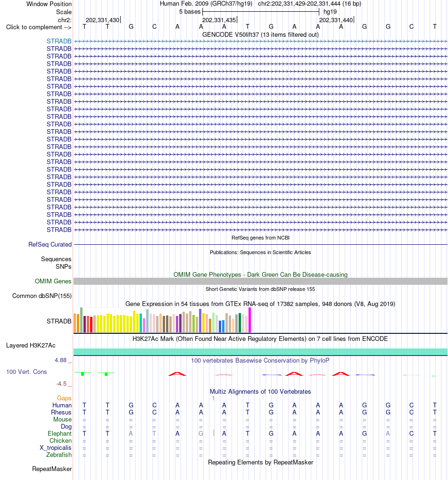Click the teal Layered H3K27Ac signal bar
Image resolution: width=448 pixels, height=480 pixels.
coord(261,352)
